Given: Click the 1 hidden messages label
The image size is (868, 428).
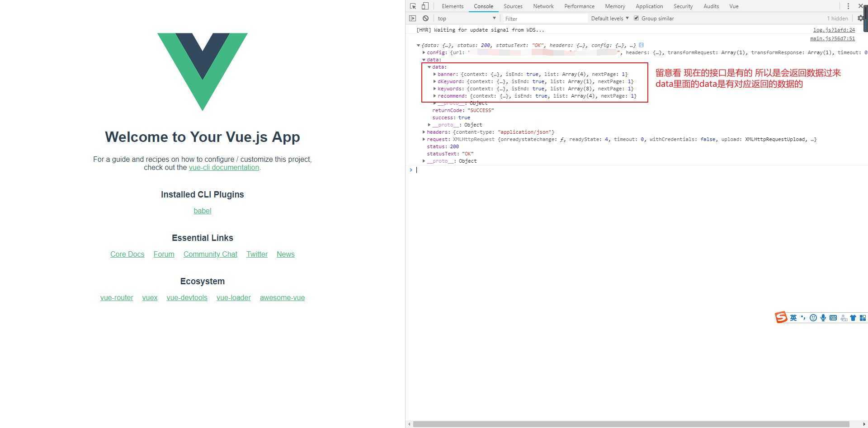Looking at the screenshot, I should click(x=837, y=19).
